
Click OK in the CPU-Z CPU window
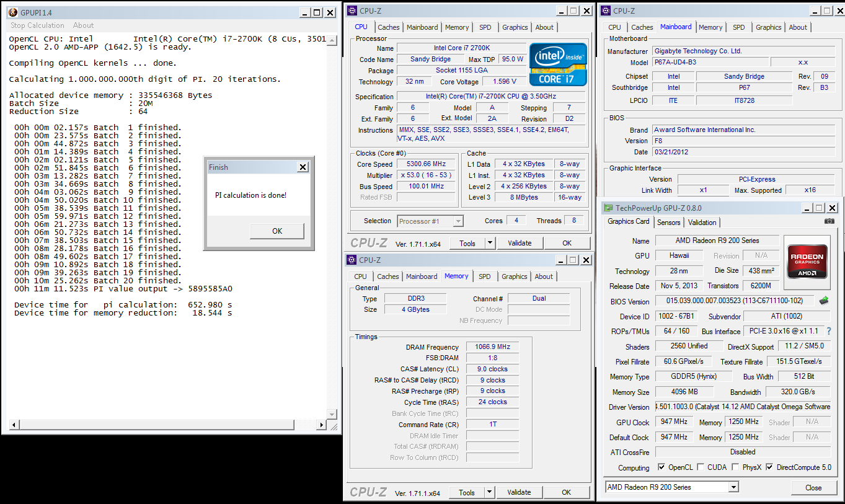(567, 244)
